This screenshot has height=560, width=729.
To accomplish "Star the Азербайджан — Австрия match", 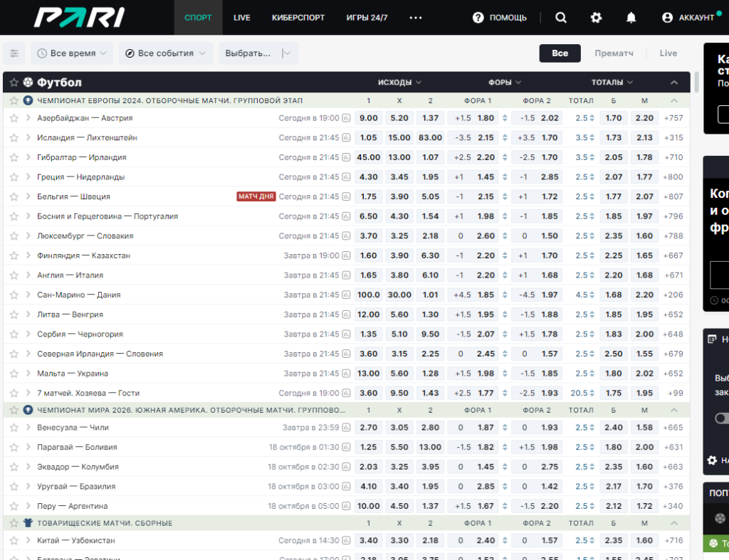I will click(x=14, y=118).
